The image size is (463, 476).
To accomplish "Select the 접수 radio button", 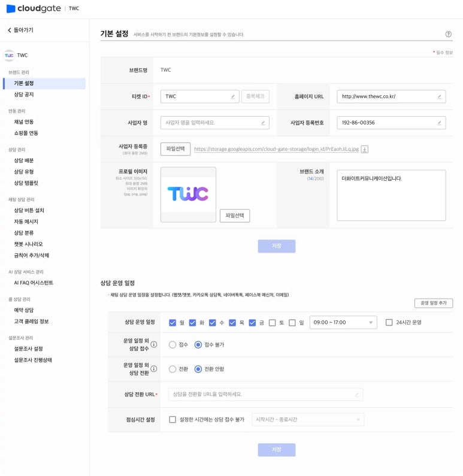I will (173, 344).
